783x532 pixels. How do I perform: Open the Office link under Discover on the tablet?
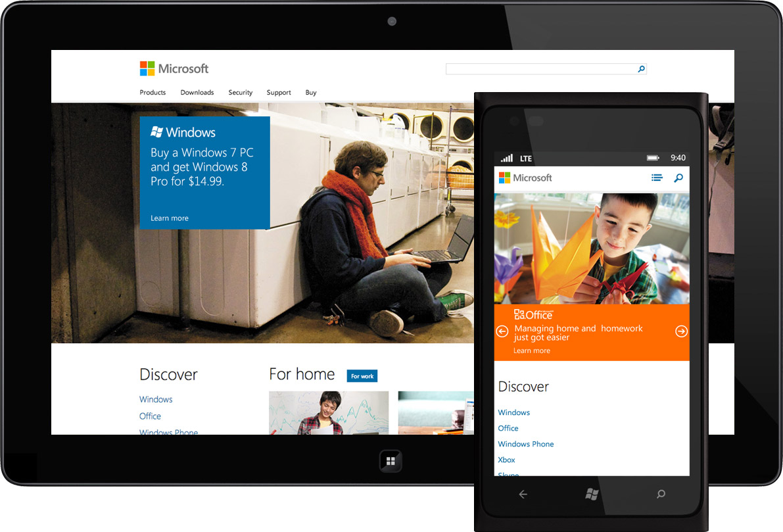(x=150, y=416)
